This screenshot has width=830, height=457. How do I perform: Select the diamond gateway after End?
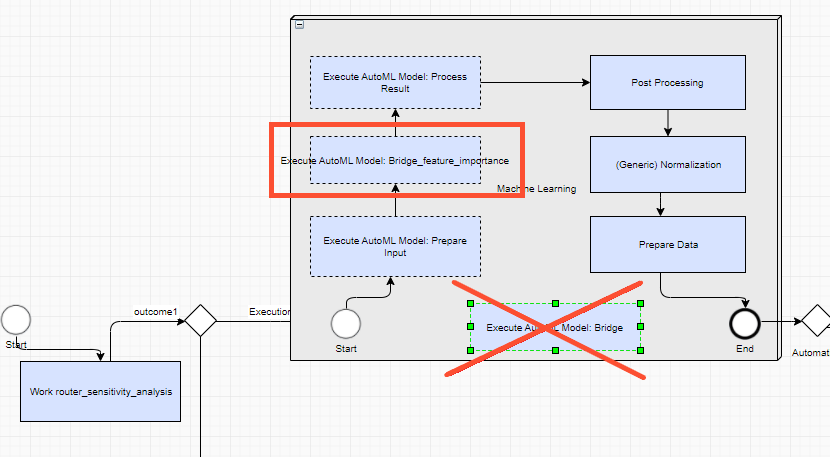(816, 320)
